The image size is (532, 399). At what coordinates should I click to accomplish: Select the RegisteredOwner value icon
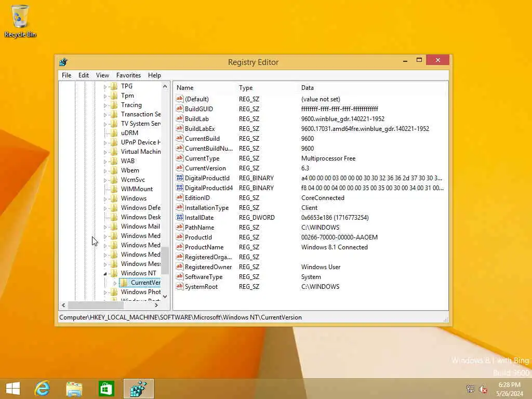pos(179,267)
